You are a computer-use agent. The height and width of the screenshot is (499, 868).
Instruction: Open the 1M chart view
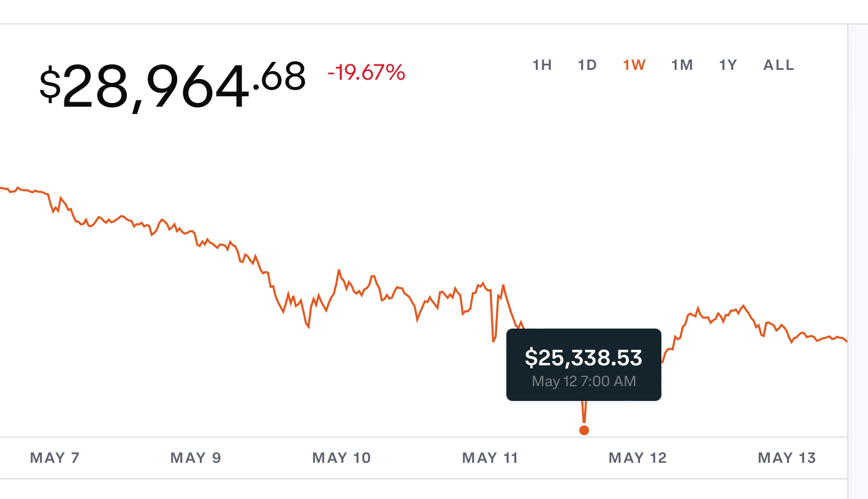point(681,64)
